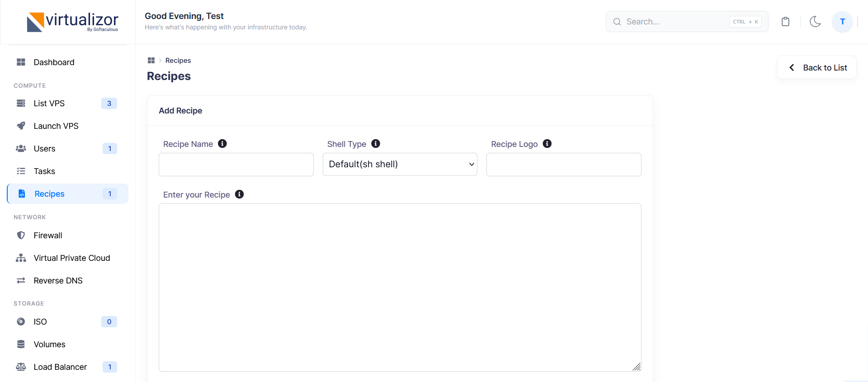Open the clipboard tasks icon
868x382 pixels.
coord(785,22)
